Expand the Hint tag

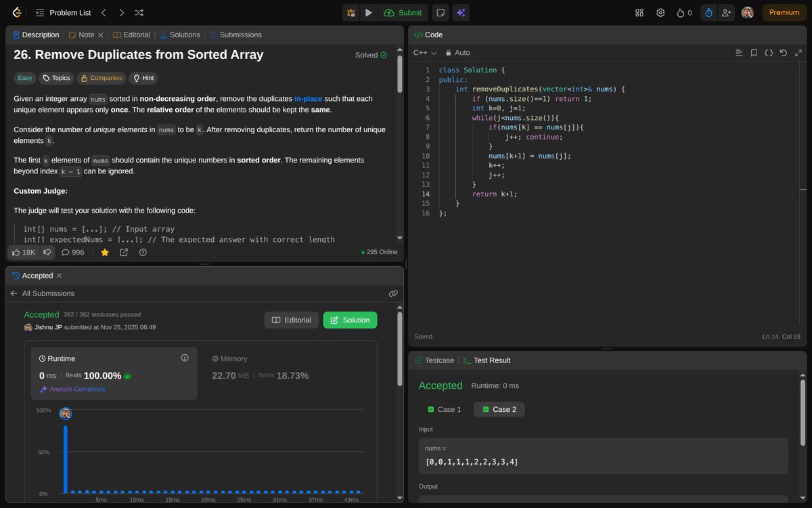pyautogui.click(x=143, y=78)
